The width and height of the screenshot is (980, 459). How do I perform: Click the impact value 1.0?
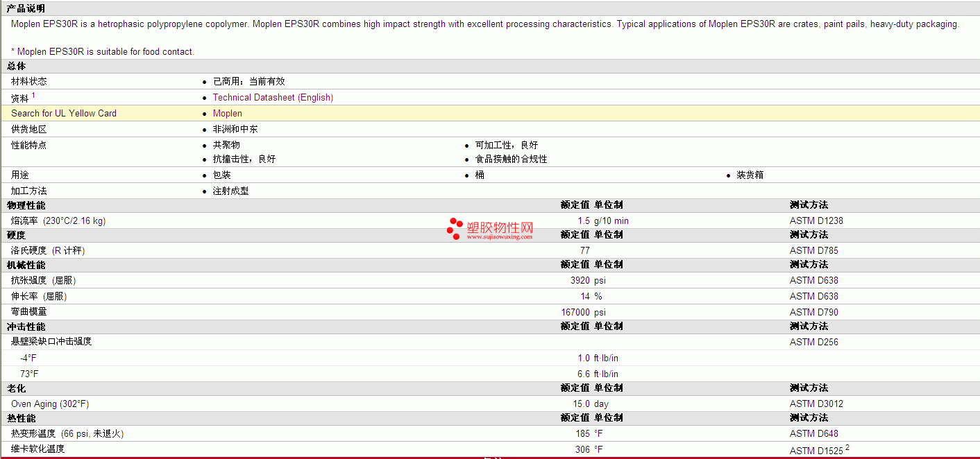click(x=584, y=358)
